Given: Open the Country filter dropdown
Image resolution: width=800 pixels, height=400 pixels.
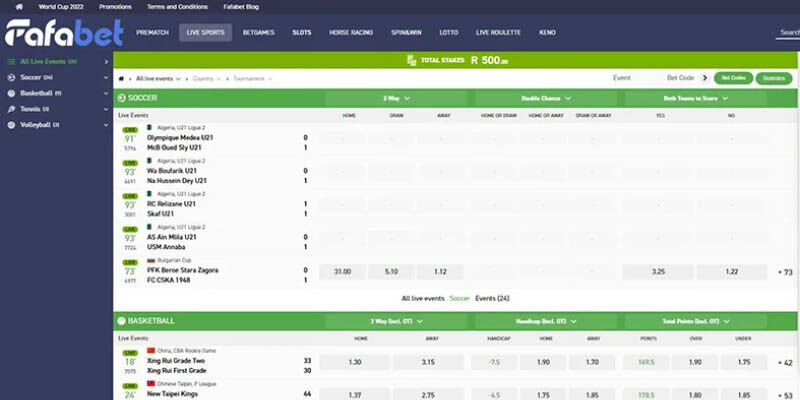Looking at the screenshot, I should point(206,78).
